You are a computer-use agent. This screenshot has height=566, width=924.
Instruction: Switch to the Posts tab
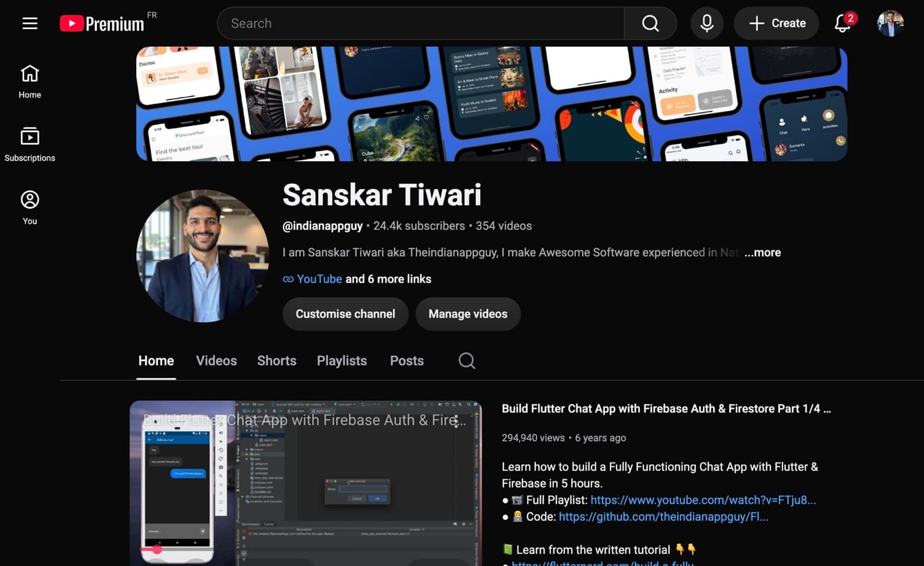click(x=407, y=360)
